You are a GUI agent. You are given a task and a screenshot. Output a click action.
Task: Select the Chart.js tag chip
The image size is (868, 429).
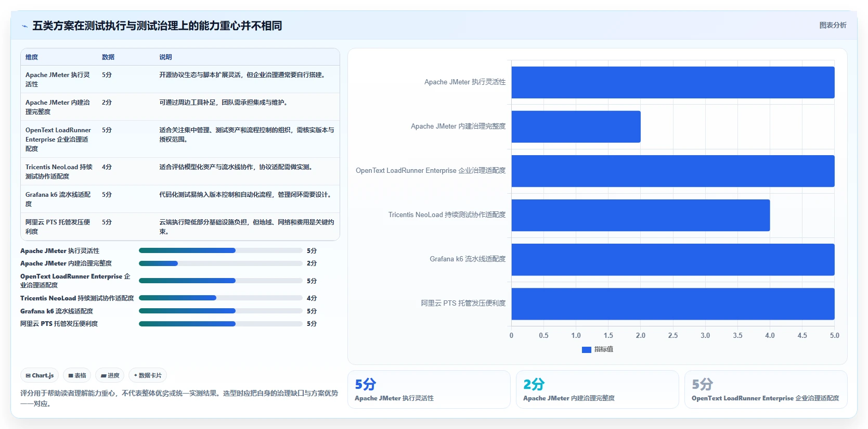coord(40,375)
